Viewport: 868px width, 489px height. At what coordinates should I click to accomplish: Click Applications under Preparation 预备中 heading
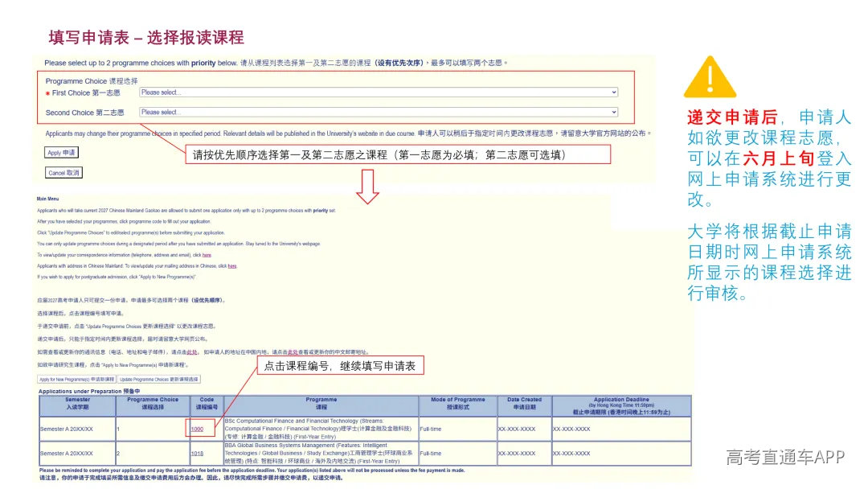[x=89, y=392]
